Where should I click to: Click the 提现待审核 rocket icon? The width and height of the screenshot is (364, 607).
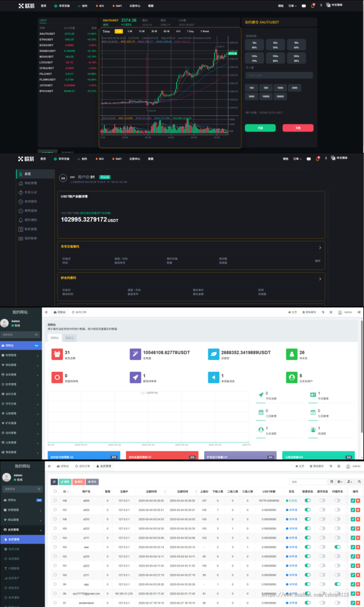tap(135, 377)
